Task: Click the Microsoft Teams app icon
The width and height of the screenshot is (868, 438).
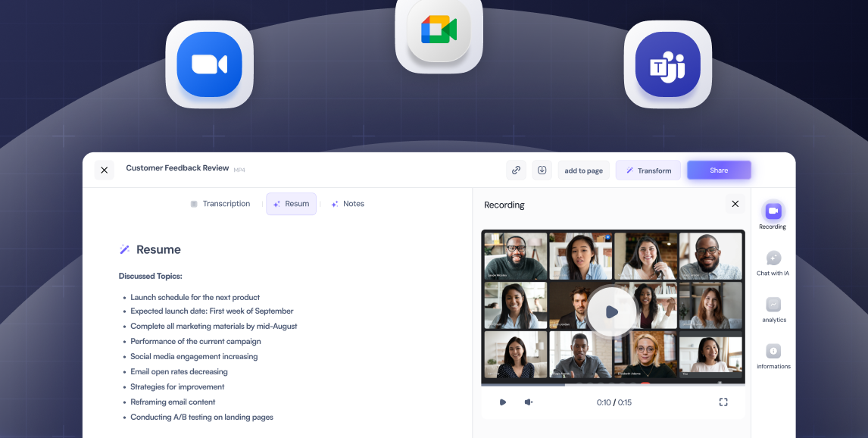Action: coord(667,64)
